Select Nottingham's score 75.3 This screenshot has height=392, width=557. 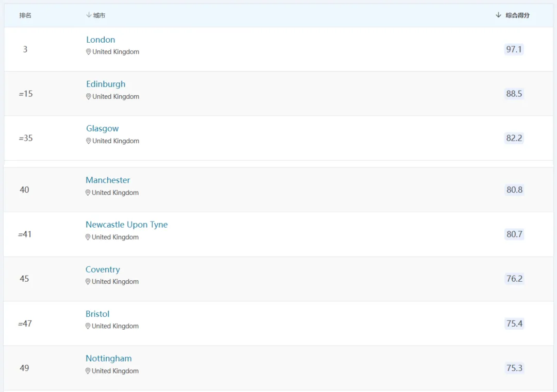tap(514, 368)
